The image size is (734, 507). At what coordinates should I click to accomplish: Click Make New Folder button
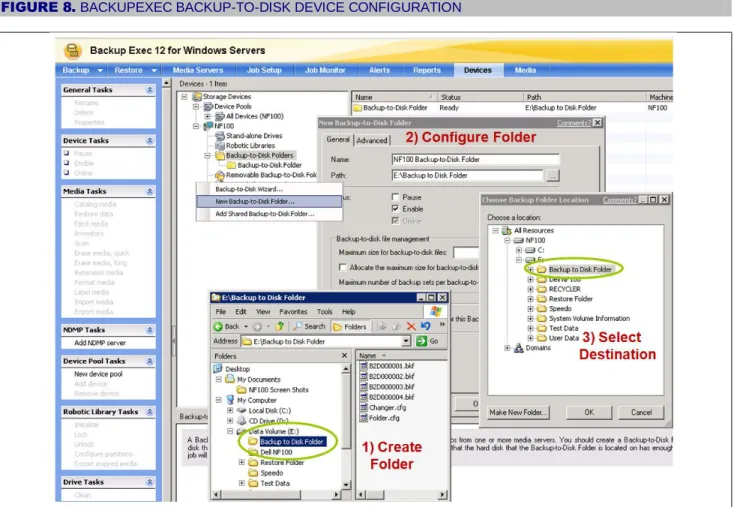point(517,412)
